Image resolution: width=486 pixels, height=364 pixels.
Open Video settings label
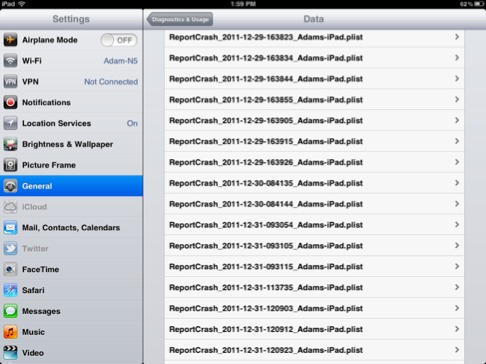click(x=33, y=353)
